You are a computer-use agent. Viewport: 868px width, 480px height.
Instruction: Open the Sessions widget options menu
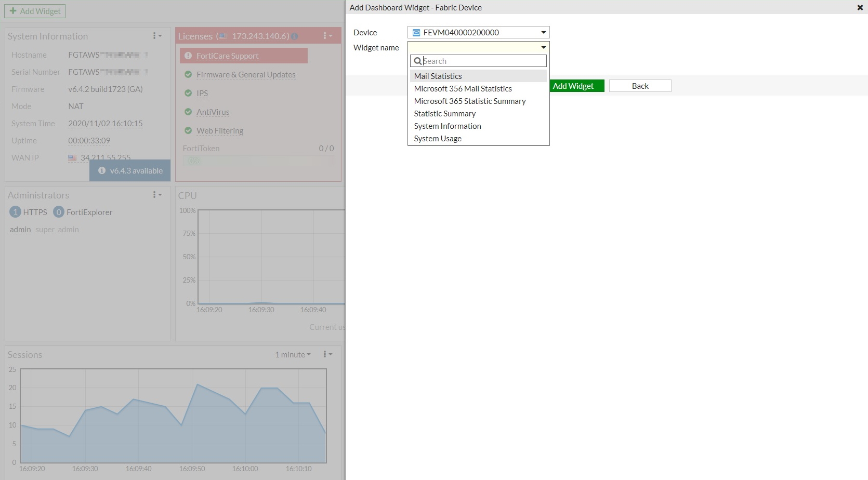tap(327, 354)
